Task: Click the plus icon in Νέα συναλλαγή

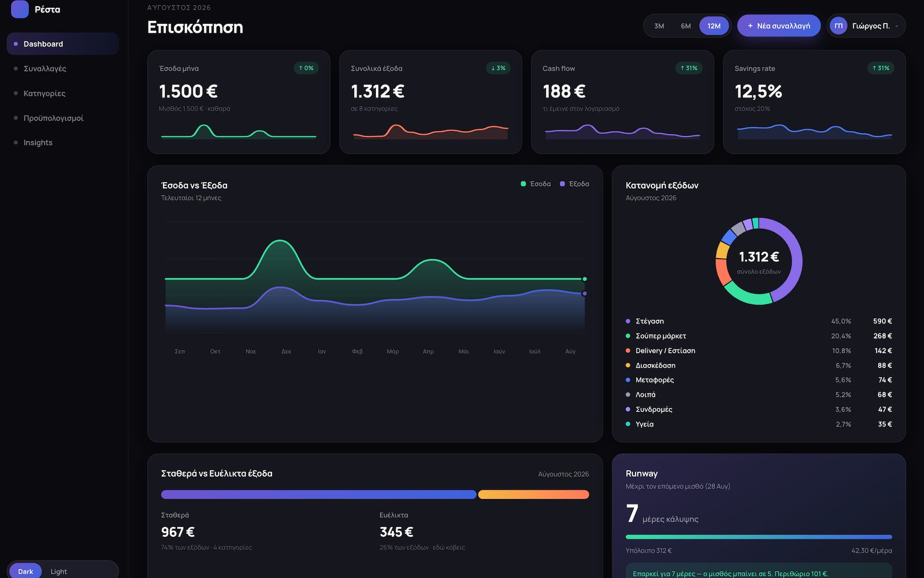Action: pos(750,26)
